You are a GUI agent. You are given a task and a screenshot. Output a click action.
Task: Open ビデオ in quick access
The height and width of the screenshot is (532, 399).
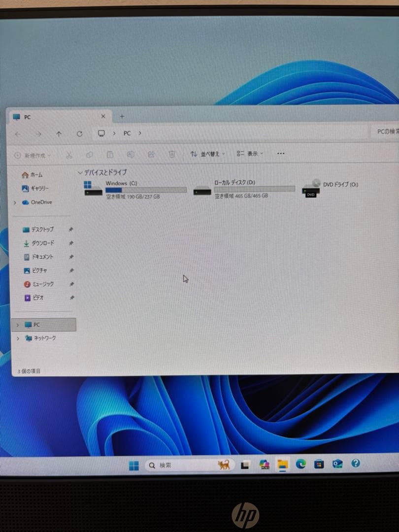pyautogui.click(x=33, y=298)
